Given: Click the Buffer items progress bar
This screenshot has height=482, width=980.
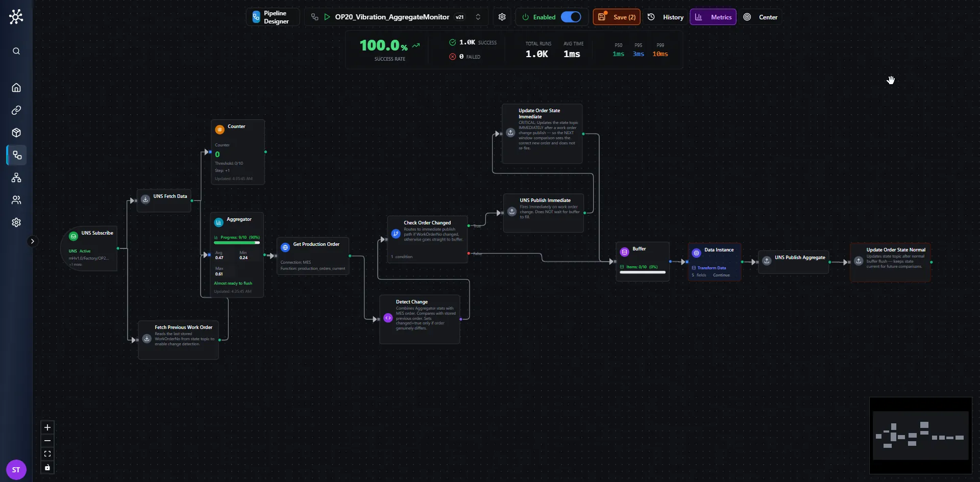Looking at the screenshot, I should (x=643, y=272).
